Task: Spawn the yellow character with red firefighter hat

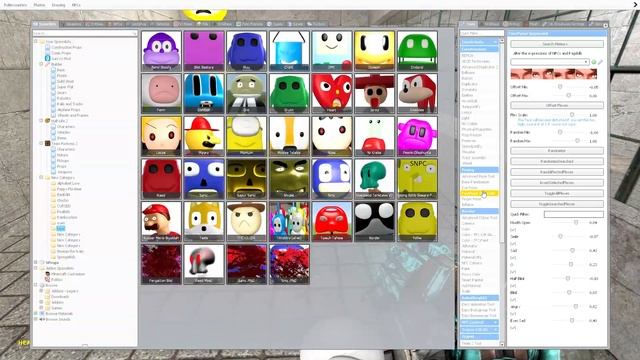Action: coord(204,136)
